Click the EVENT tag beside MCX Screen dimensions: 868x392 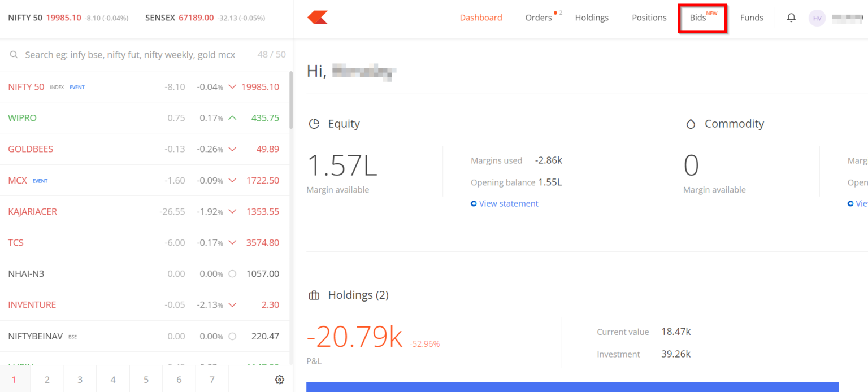click(40, 180)
